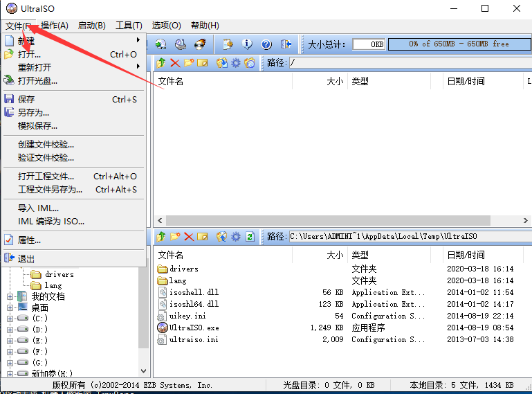Choose 验证文件校验... menu entry
The width and height of the screenshot is (532, 394).
point(74,158)
